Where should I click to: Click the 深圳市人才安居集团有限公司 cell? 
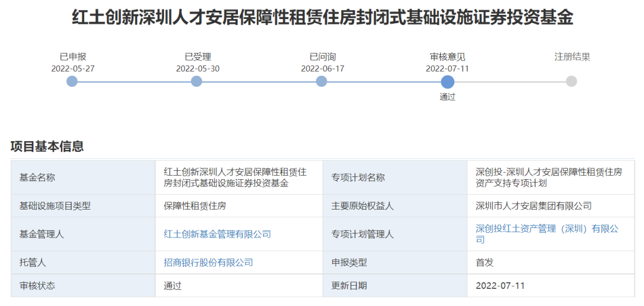[x=551, y=206]
